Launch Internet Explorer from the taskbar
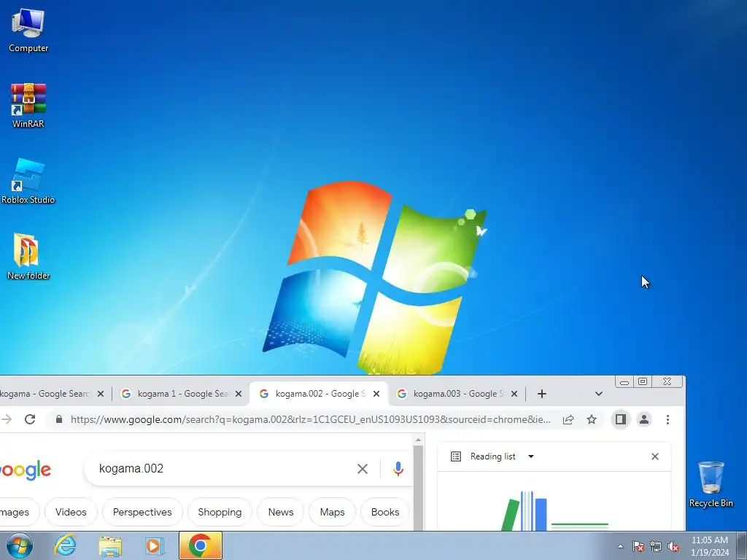The image size is (747, 560). tap(65, 545)
